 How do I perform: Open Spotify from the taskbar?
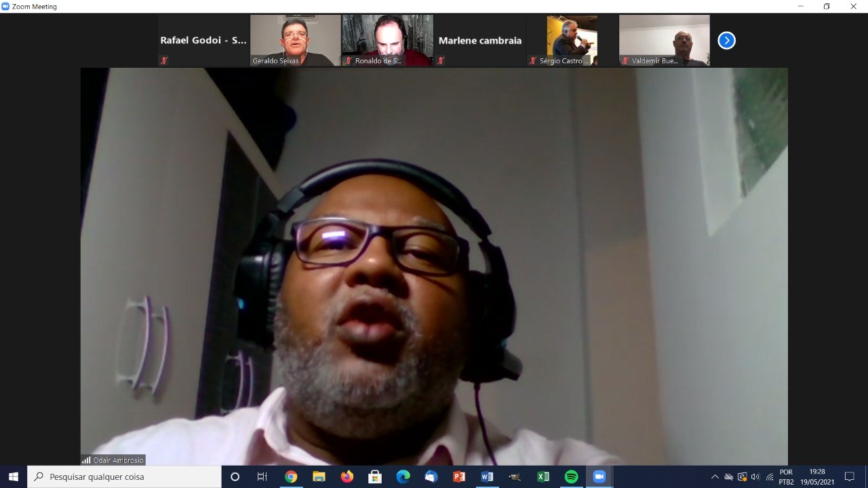571,476
